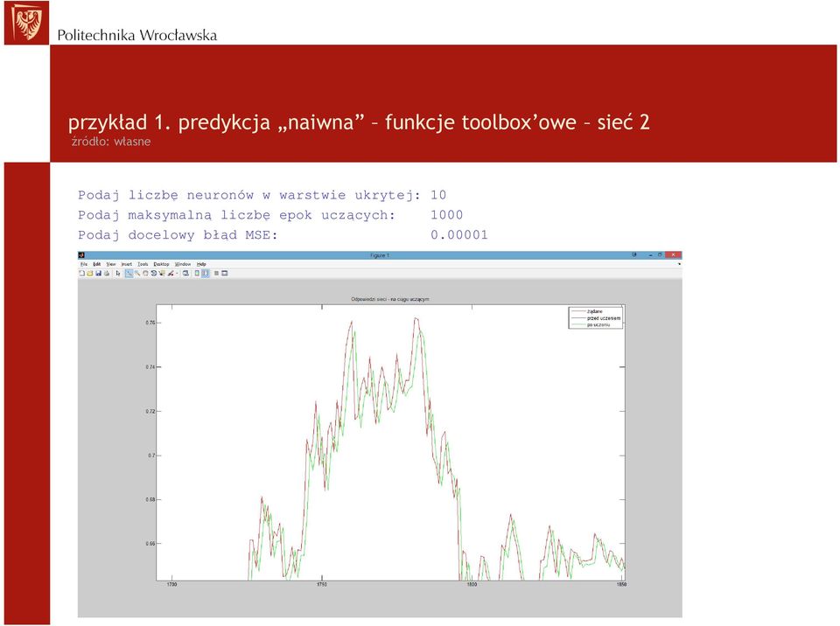Open the Insert menu in Figure 1
The width and height of the screenshot is (840, 626).
tap(126, 264)
